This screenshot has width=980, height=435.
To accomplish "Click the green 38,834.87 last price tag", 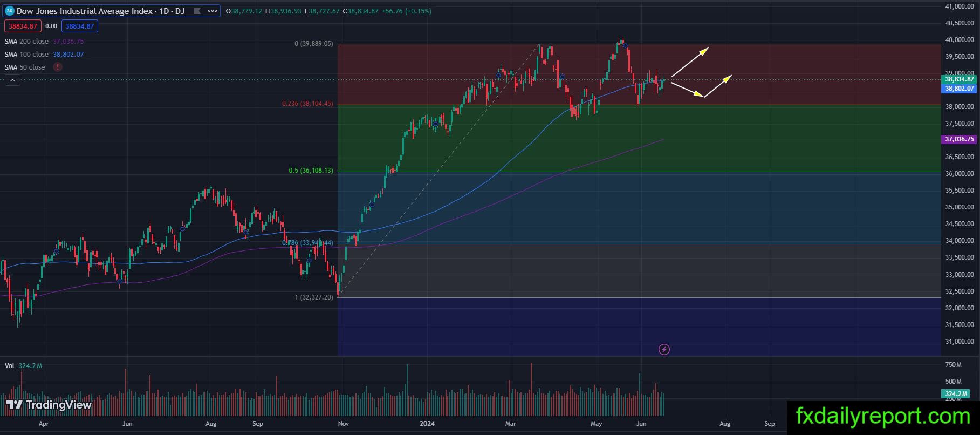I will click(960, 79).
